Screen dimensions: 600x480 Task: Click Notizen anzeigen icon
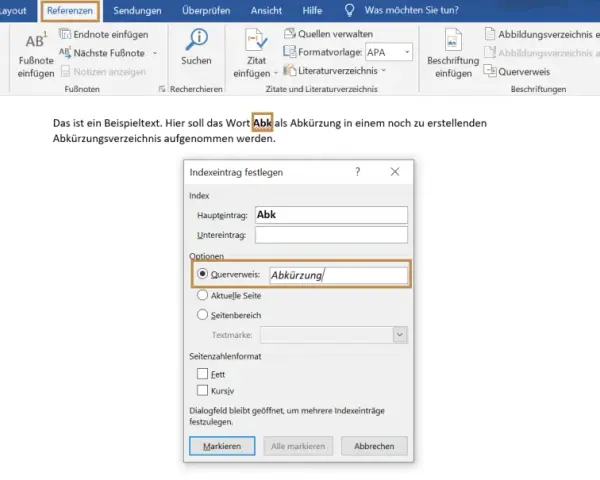(65, 71)
